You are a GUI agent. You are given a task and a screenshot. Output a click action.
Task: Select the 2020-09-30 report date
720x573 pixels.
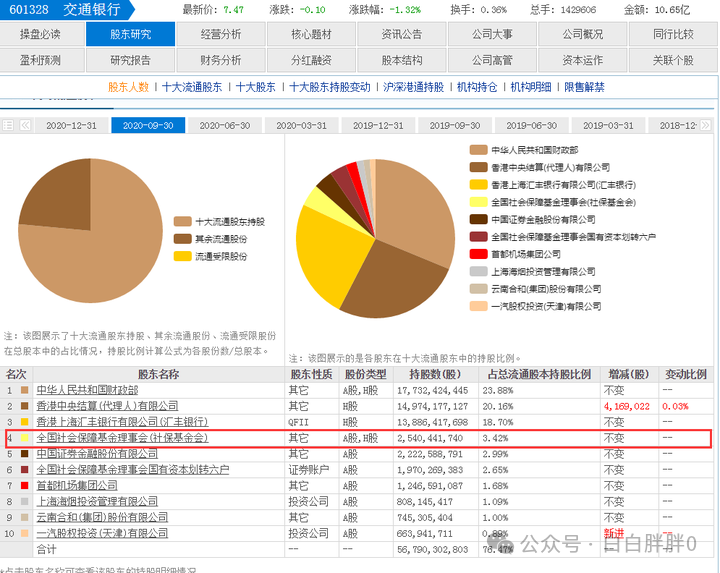point(148,125)
